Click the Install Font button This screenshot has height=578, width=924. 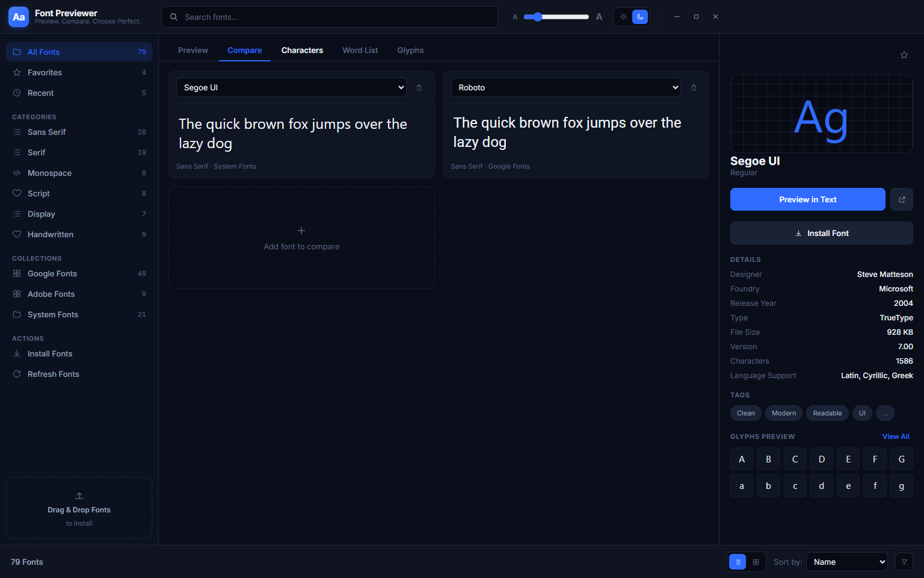(822, 233)
